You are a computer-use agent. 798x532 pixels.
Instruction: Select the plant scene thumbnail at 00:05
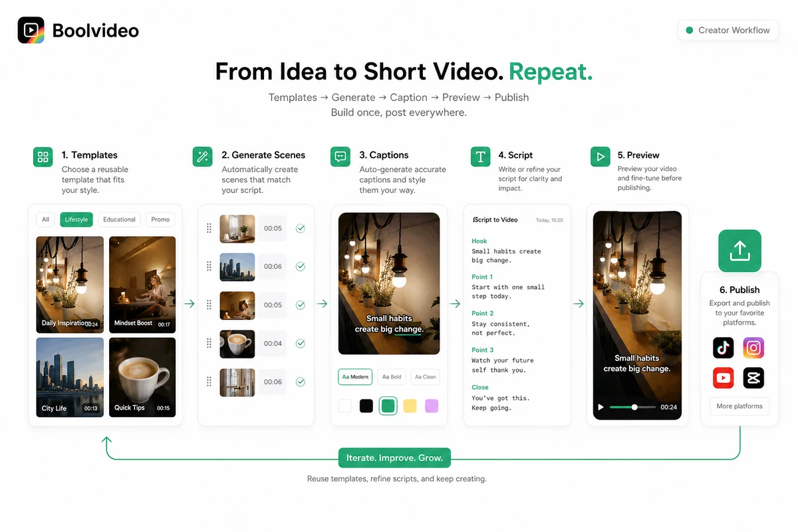(237, 228)
